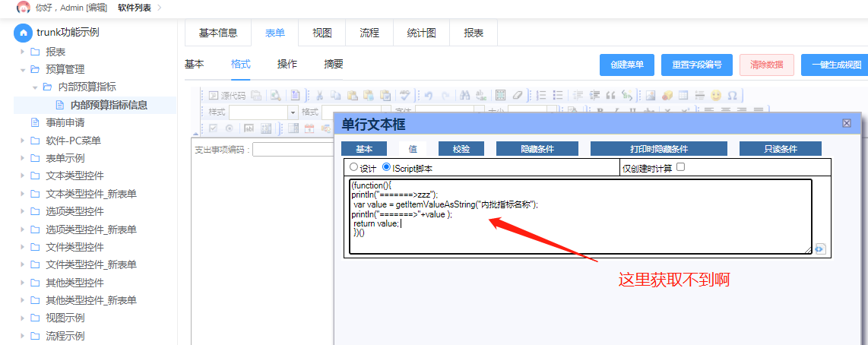Collapse the 预算管理 folder

(x=23, y=70)
